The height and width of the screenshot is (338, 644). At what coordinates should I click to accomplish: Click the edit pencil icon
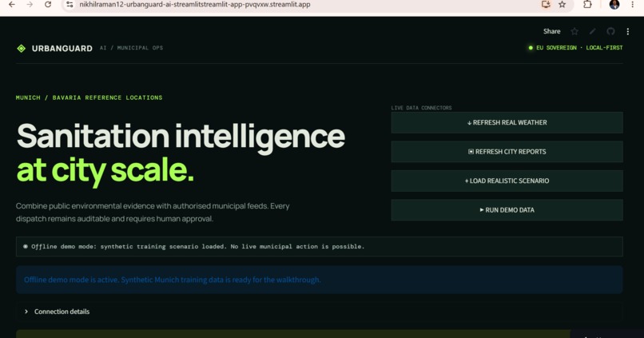[x=592, y=31]
